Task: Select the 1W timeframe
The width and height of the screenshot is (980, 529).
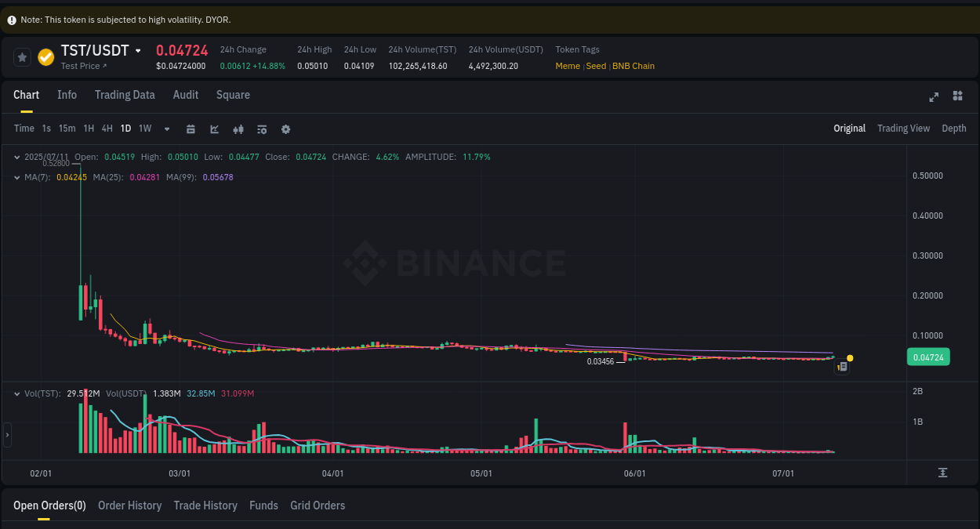Action: [x=144, y=129]
